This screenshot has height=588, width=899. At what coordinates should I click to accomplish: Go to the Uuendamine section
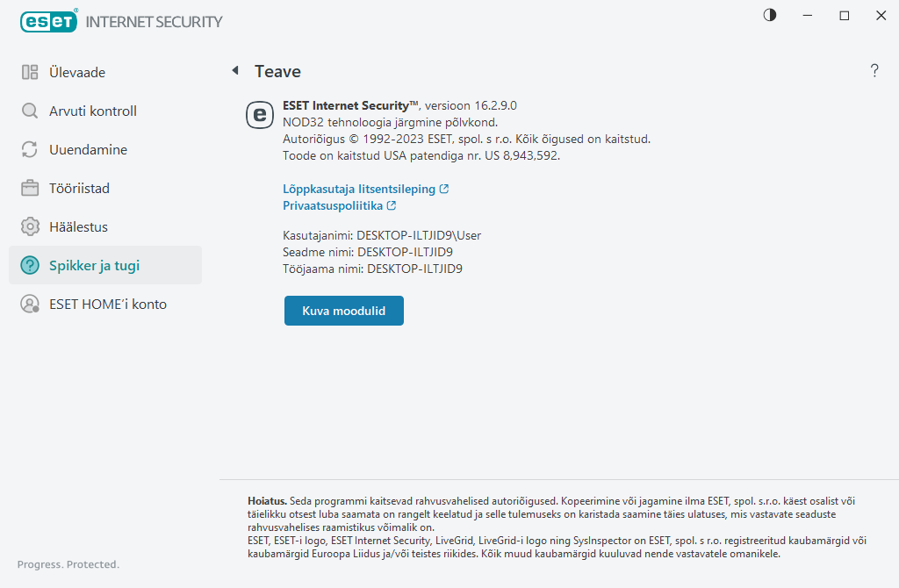click(88, 150)
